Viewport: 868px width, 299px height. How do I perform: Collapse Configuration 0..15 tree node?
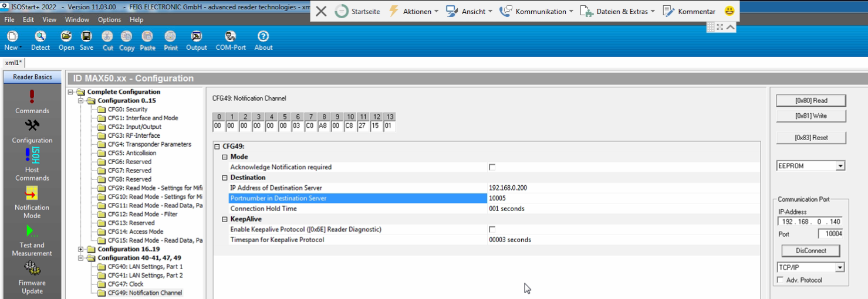[x=81, y=101]
